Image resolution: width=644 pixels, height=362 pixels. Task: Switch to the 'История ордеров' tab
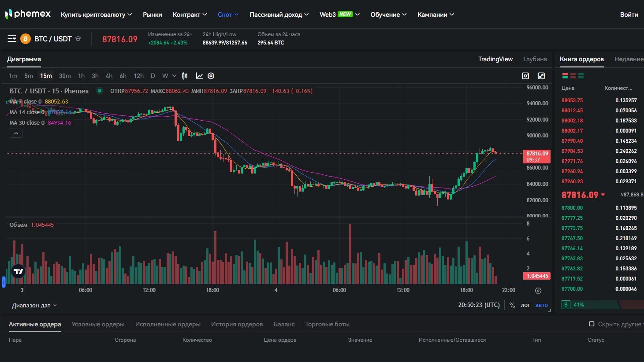pos(237,324)
